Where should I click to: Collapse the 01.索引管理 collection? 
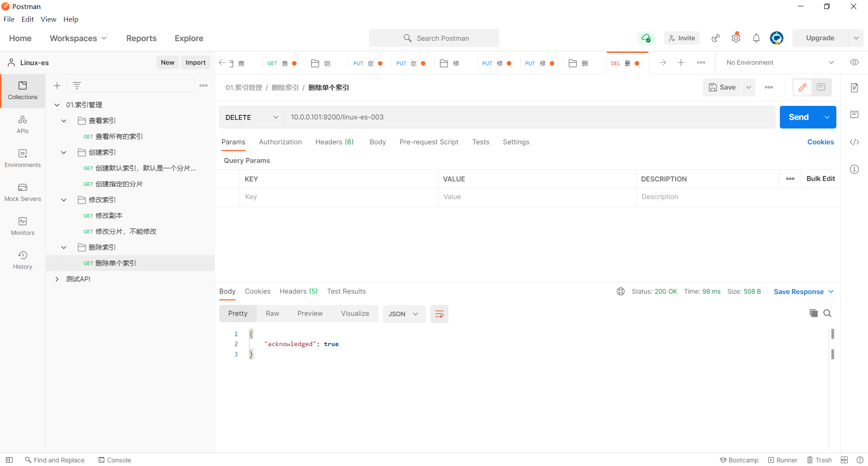click(57, 105)
